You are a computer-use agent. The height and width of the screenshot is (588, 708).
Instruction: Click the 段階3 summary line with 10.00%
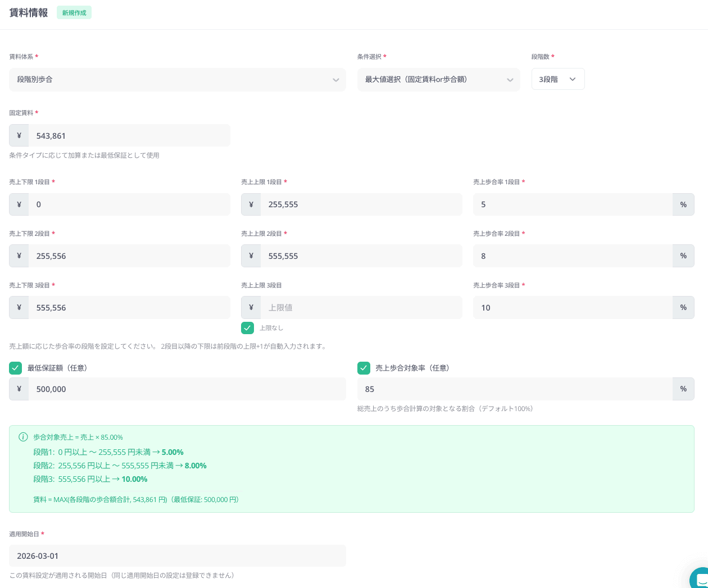pos(90,479)
